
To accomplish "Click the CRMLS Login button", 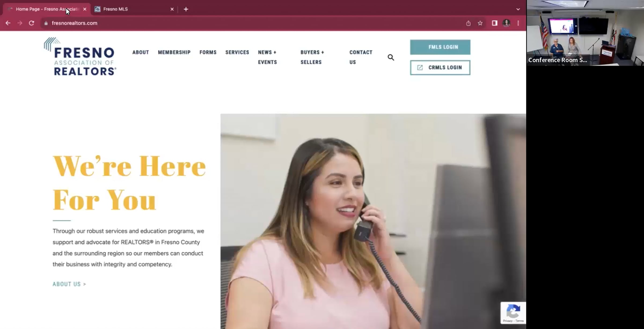I will click(440, 68).
